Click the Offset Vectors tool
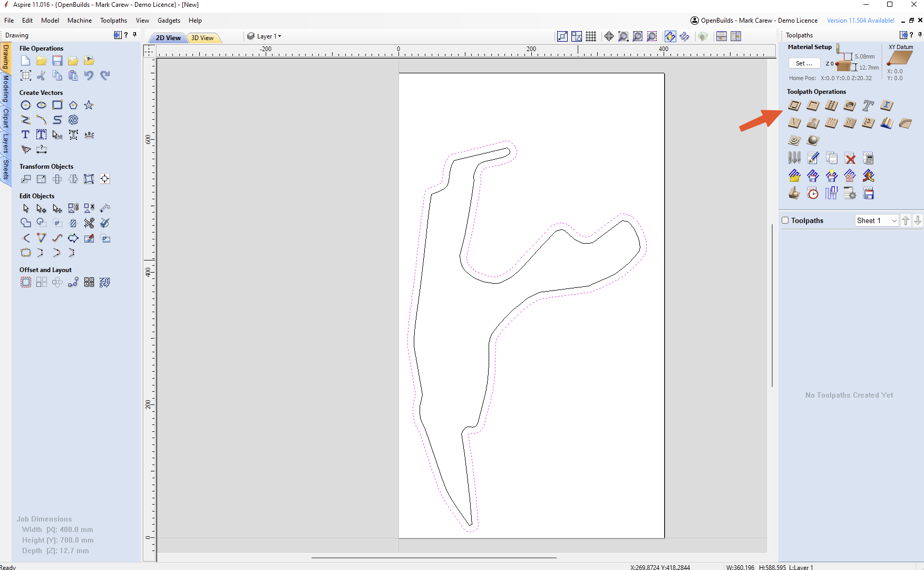 pyautogui.click(x=25, y=282)
